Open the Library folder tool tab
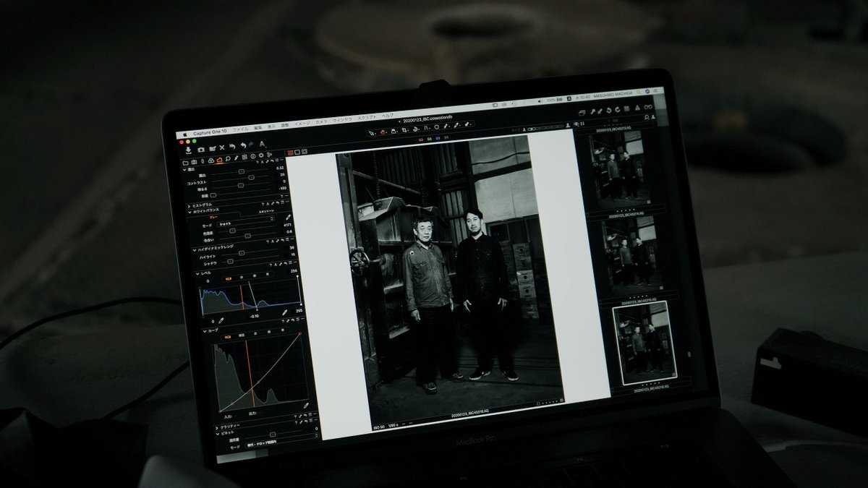 pos(186,162)
